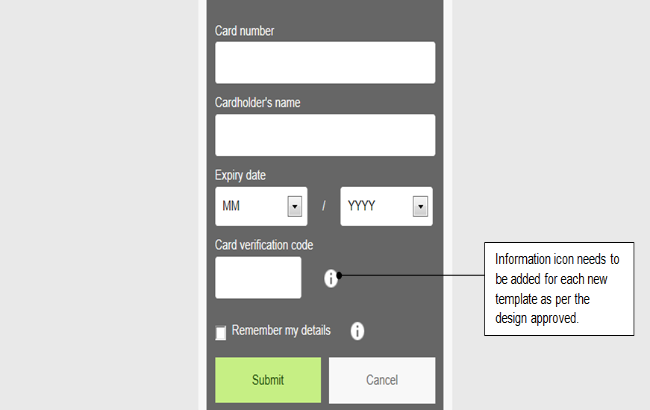Click the slash separator between month and year
The width and height of the screenshot is (650, 410).
coord(324,206)
